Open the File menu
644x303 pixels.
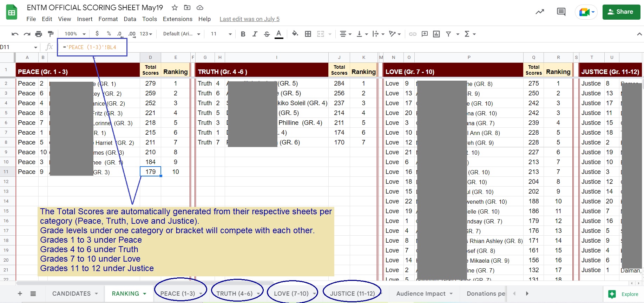click(31, 19)
